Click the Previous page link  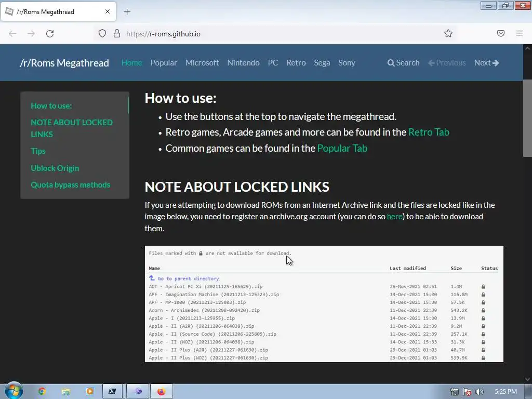447,63
